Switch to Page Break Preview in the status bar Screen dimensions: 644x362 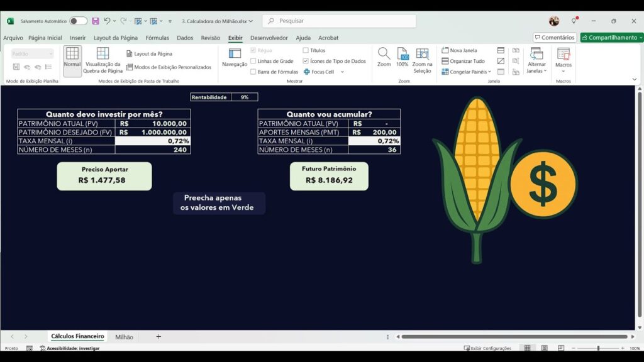click(x=561, y=348)
